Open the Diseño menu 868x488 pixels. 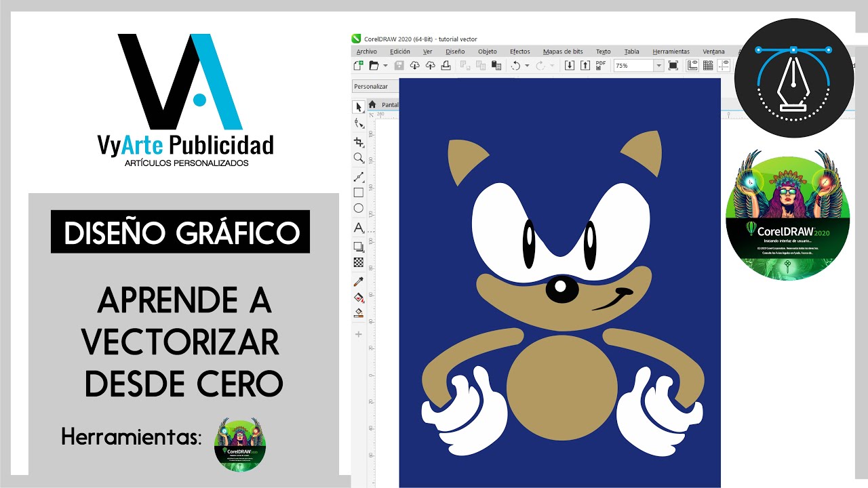tap(455, 52)
